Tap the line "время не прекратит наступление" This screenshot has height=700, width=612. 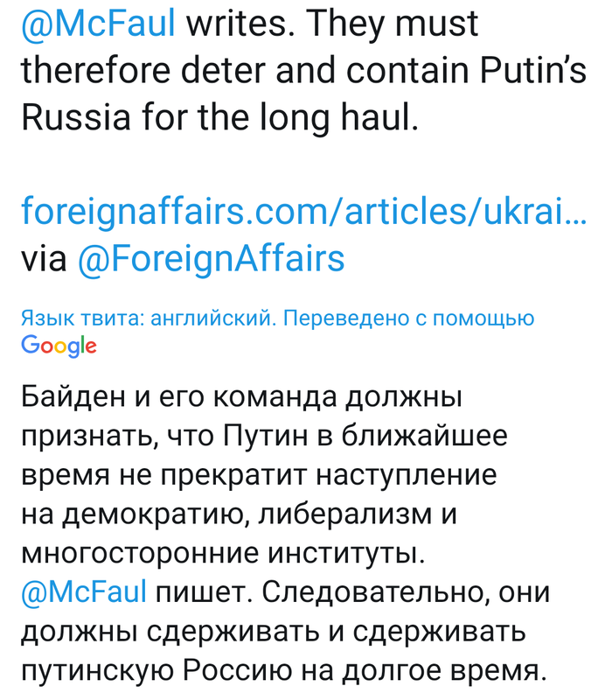tap(258, 476)
